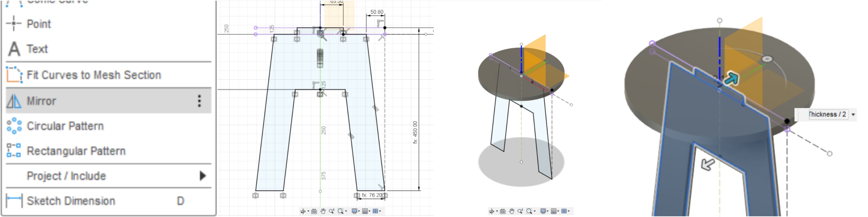Click Fit Curves to Mesh Section
The image size is (868, 217).
pyautogui.click(x=94, y=75)
